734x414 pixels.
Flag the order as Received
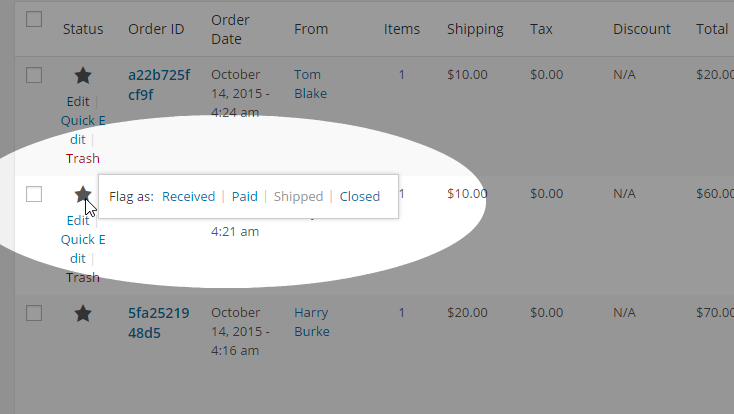point(188,196)
